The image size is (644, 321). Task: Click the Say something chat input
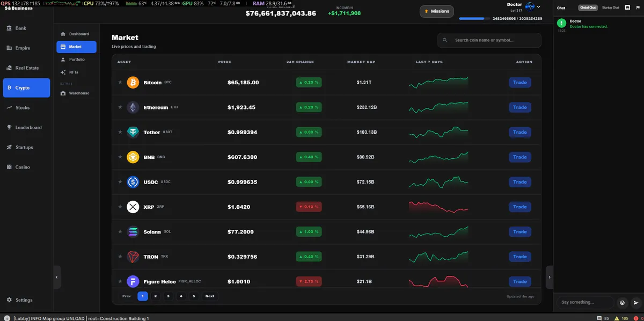tap(586, 302)
